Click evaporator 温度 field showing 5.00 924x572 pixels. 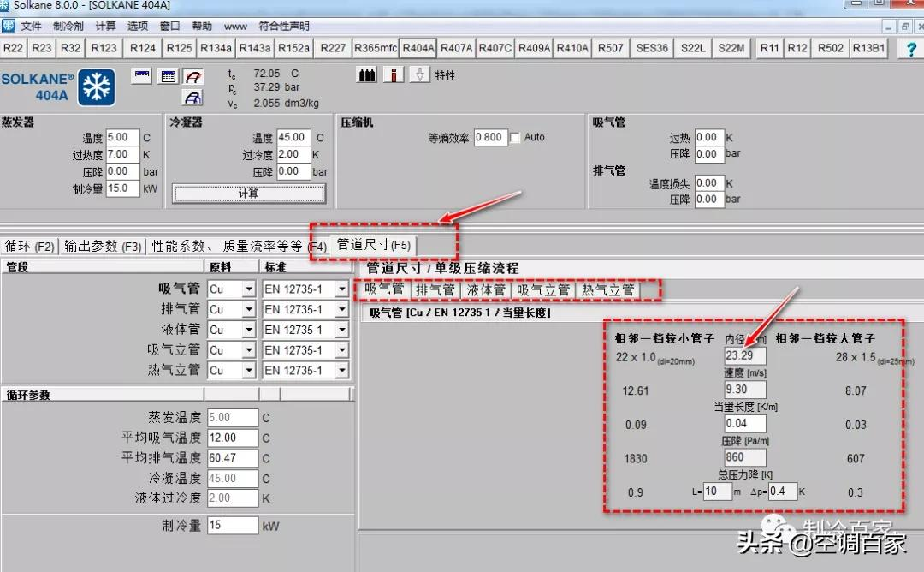(x=122, y=137)
